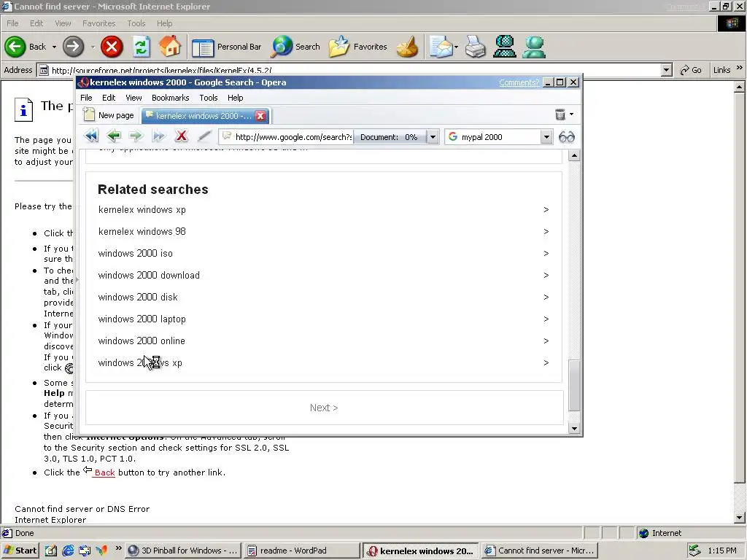This screenshot has width=747, height=560.
Task: Click the mypal 2000 Google search field in Opera
Action: coord(499,137)
